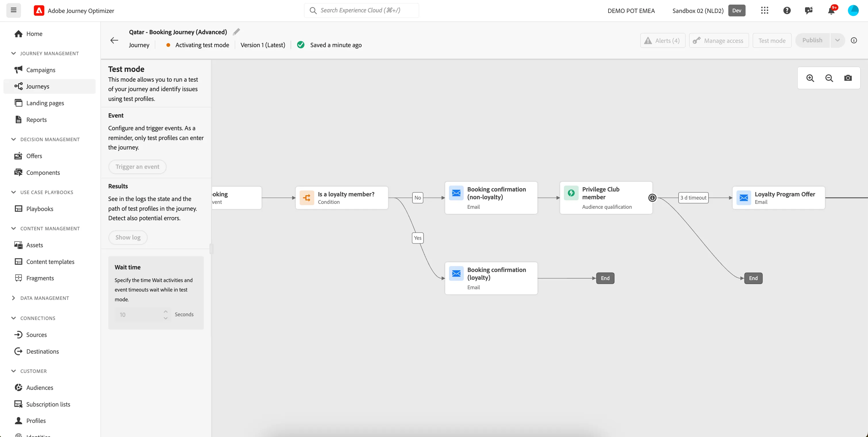Go back using the left arrow
Image resolution: width=868 pixels, height=437 pixels.
114,41
